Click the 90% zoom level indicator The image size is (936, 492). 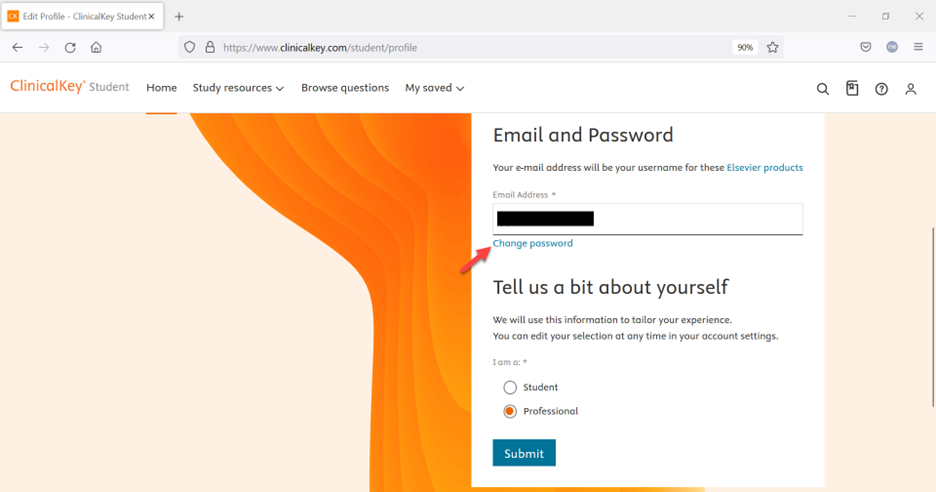tap(744, 47)
